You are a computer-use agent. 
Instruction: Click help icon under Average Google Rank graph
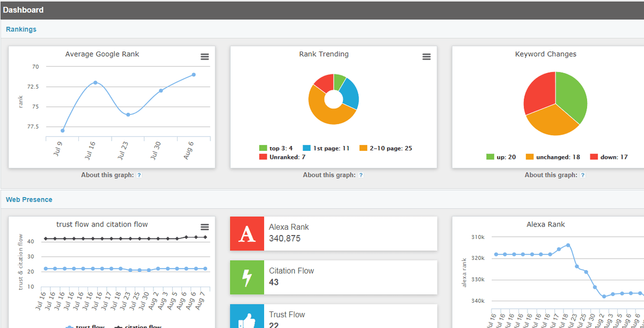(139, 175)
